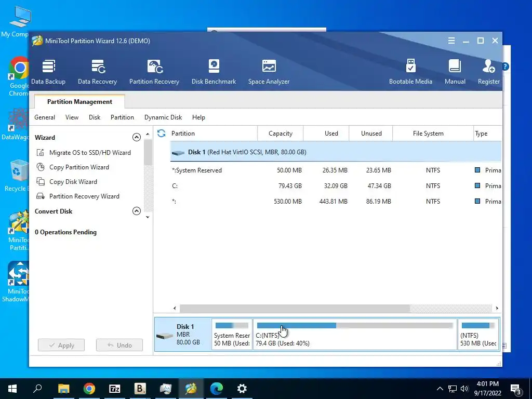Create Bootable Media
532x399 pixels.
pyautogui.click(x=410, y=72)
